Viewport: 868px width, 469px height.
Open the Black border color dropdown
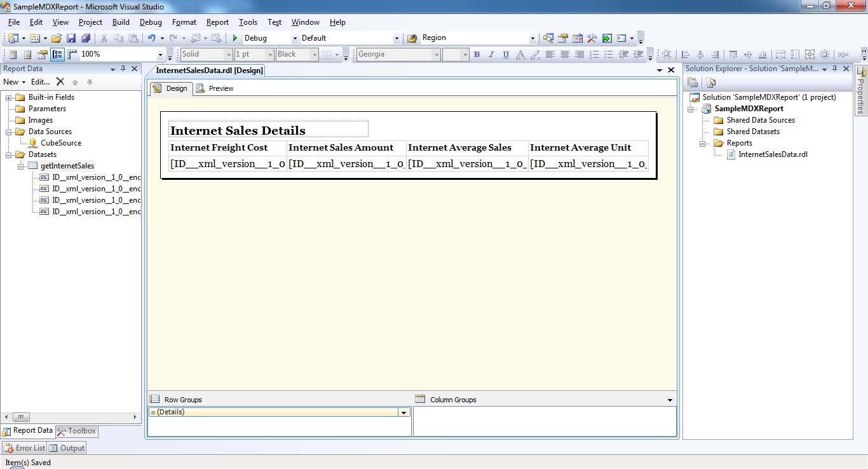(314, 55)
